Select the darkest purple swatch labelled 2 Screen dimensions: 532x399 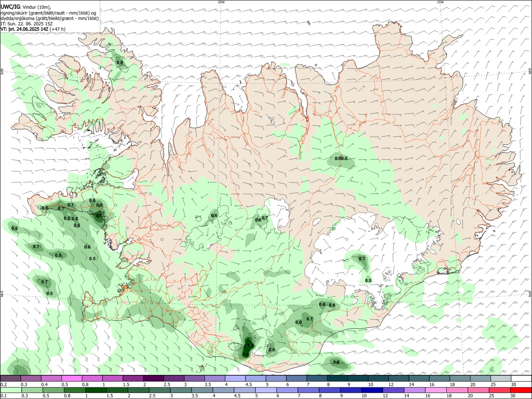pyautogui.click(x=153, y=379)
